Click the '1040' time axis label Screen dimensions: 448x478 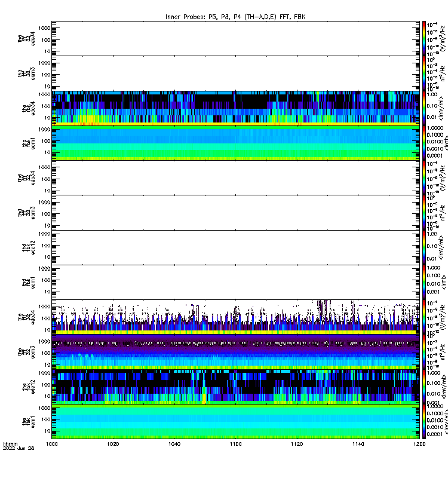174,444
